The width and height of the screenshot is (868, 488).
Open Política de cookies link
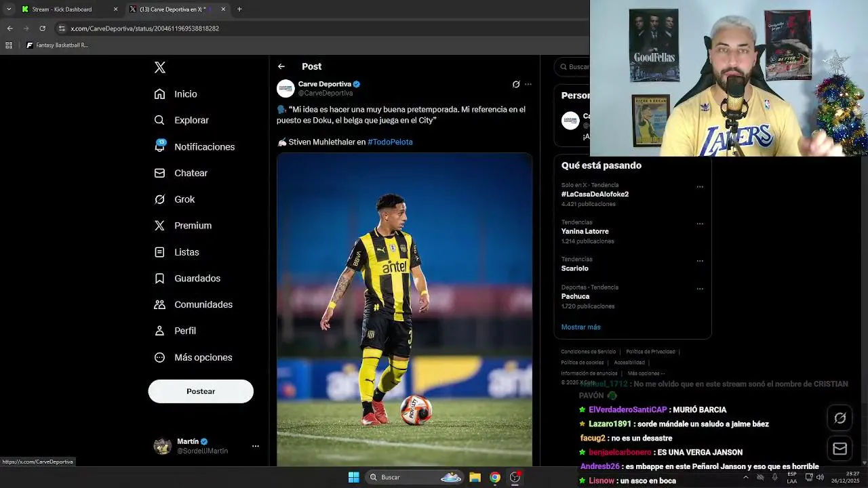(x=582, y=363)
